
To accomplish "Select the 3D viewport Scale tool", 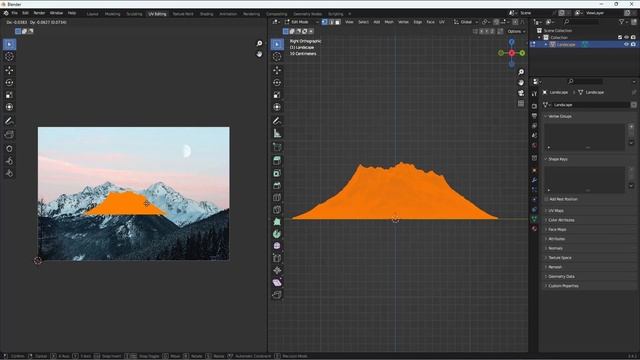I will (277, 95).
